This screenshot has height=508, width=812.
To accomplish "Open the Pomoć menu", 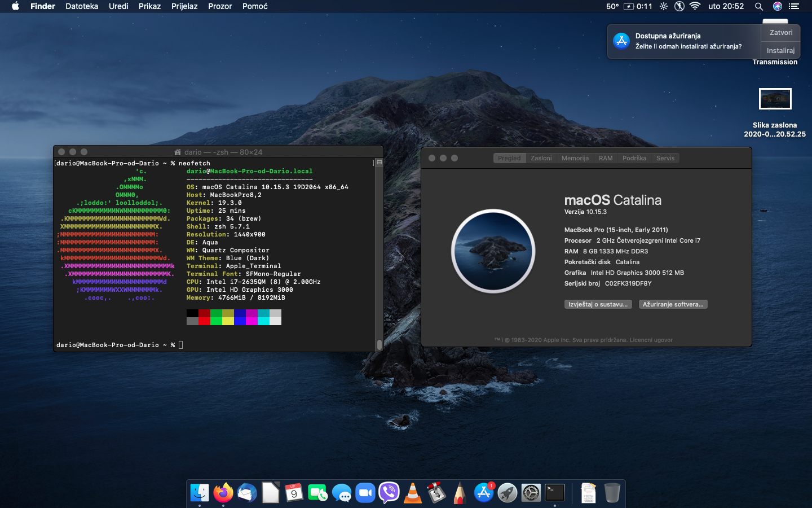I will pyautogui.click(x=255, y=6).
